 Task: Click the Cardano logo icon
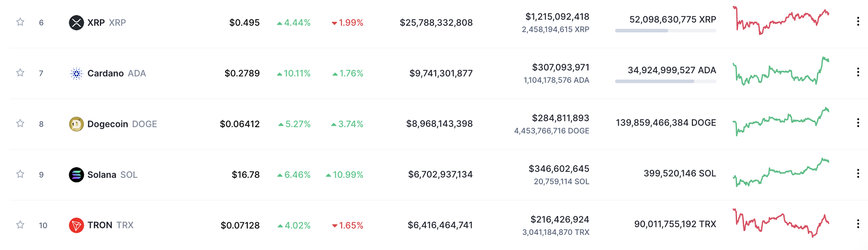pyautogui.click(x=76, y=74)
